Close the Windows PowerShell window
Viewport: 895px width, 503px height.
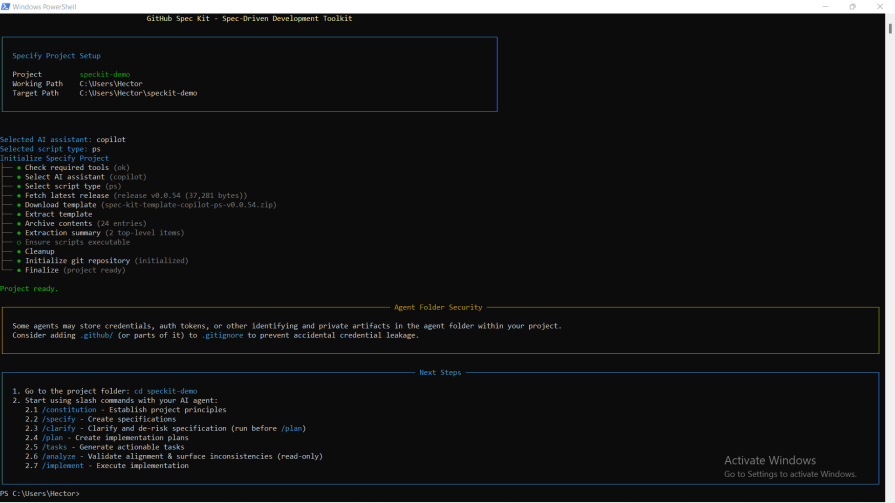(x=880, y=6)
